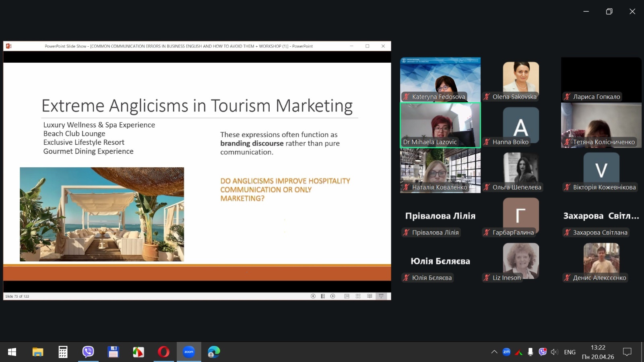The image size is (644, 362).
Task: Launch Opera browser from taskbar
Action: (x=163, y=352)
